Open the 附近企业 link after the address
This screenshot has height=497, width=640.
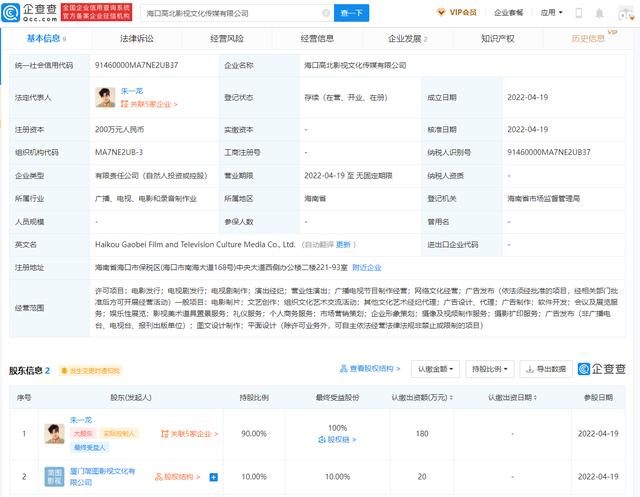pyautogui.click(x=367, y=268)
